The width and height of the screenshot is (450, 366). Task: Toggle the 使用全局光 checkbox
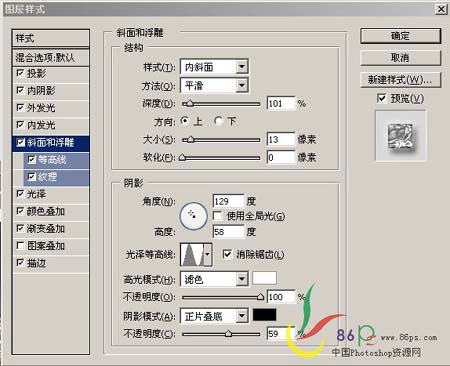click(218, 216)
